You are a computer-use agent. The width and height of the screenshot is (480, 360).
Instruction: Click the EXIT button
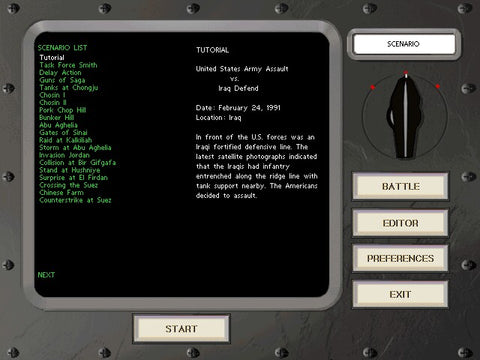click(400, 294)
